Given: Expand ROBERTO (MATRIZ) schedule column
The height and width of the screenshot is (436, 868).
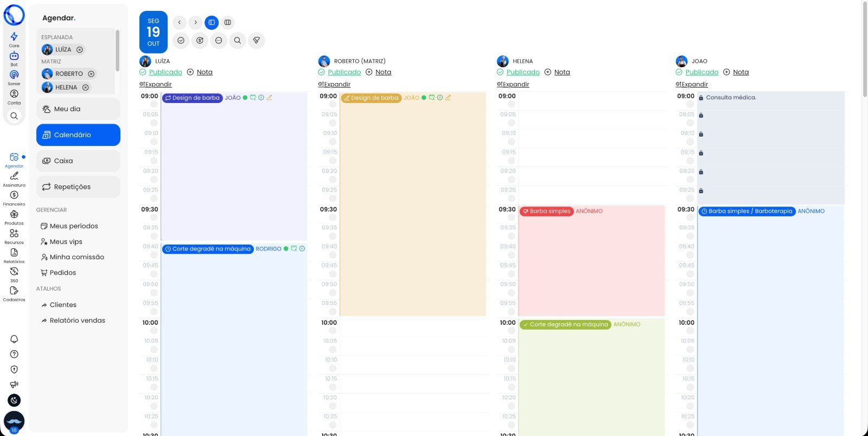Looking at the screenshot, I should [334, 84].
